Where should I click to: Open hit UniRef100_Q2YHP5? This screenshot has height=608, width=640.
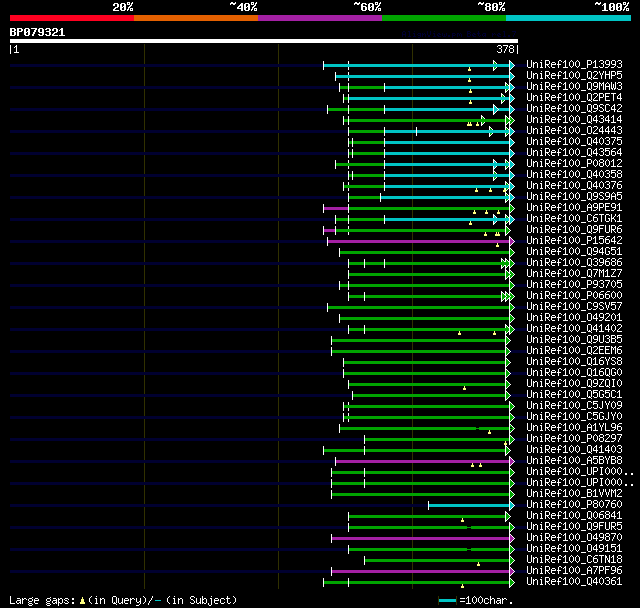point(574,75)
